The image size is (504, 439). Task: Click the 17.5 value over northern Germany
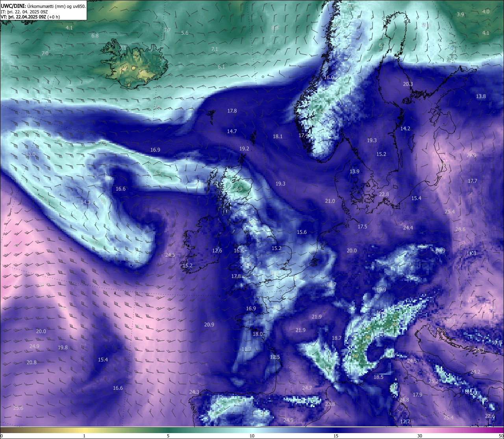(x=362, y=227)
